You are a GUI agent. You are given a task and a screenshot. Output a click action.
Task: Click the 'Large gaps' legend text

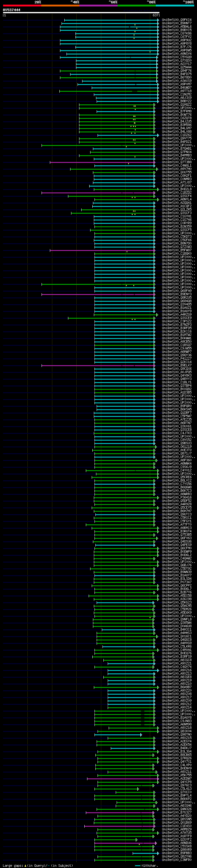click(13, 865)
